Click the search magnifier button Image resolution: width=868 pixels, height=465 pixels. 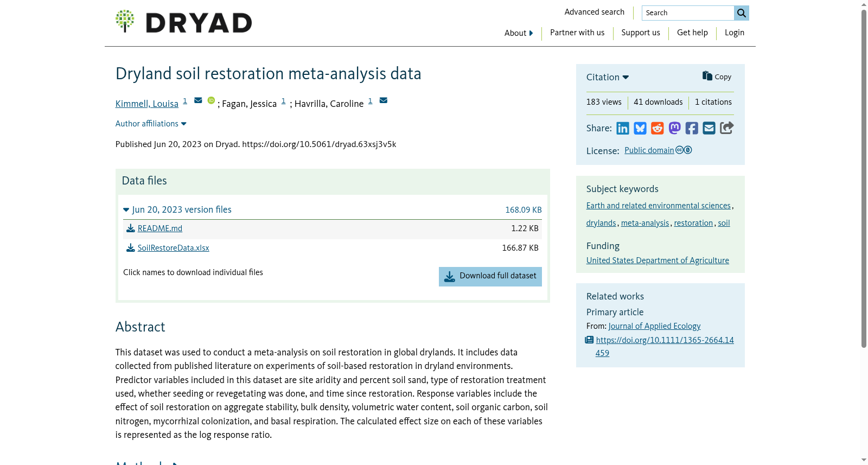(742, 13)
